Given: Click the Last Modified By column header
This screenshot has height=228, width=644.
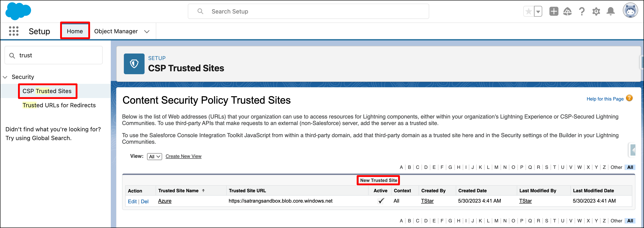Looking at the screenshot, I should click(537, 190).
